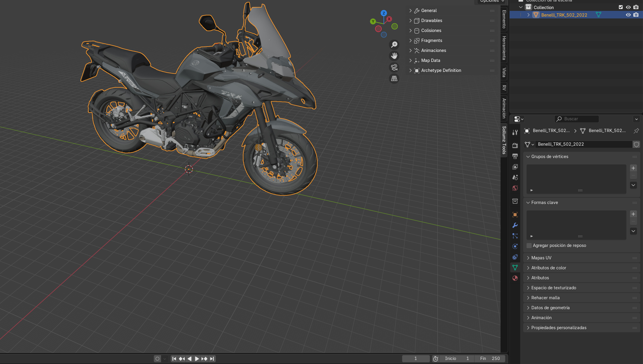643x364 pixels.
Task: Uncheck the Collection exclude checkbox
Action: pos(621,7)
